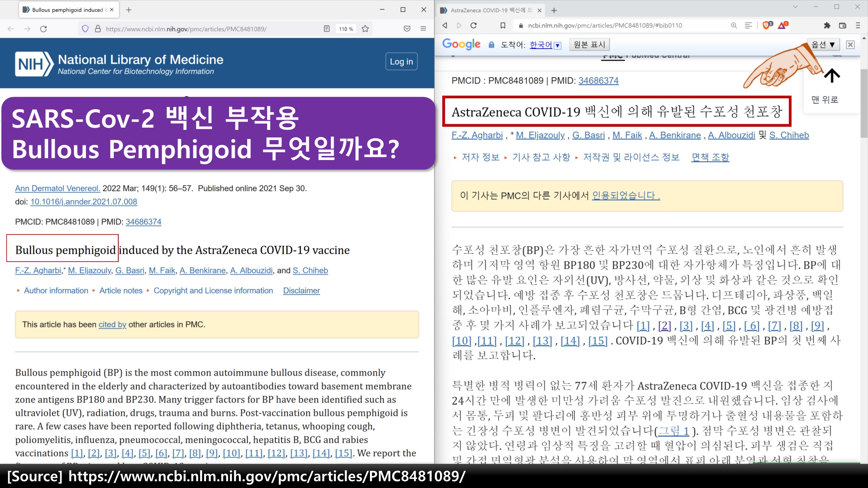Open Brave wallet icon
Screen dimensions: 868x488
843,25
